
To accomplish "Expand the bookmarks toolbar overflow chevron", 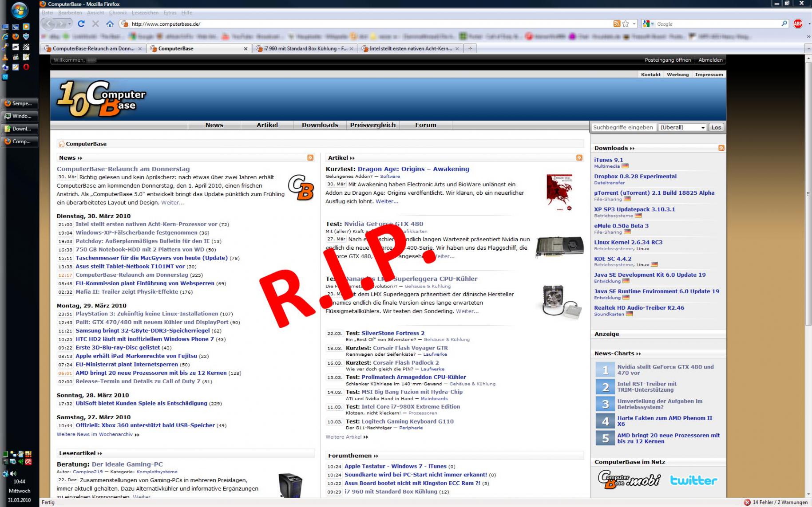I will [x=808, y=36].
